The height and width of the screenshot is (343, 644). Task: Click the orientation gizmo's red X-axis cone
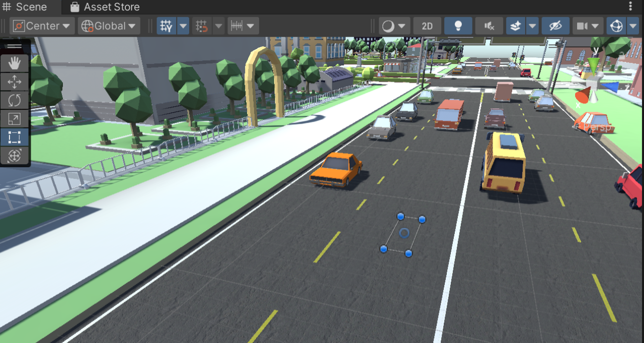tap(583, 95)
